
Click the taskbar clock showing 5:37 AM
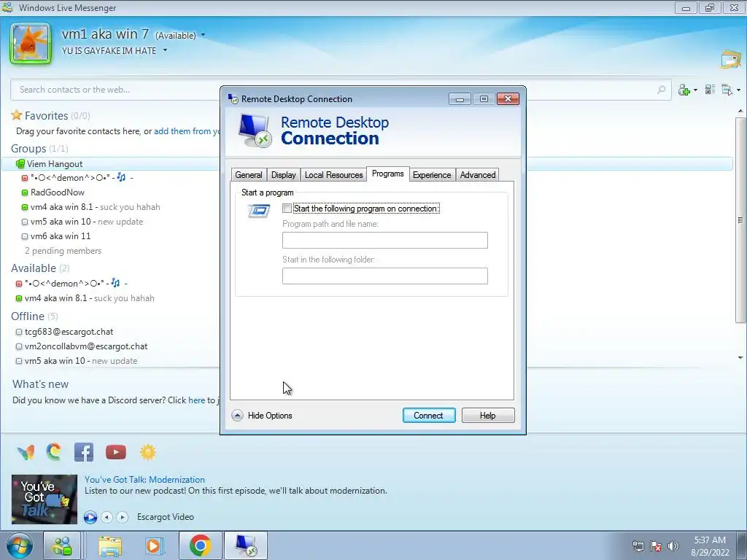point(710,546)
